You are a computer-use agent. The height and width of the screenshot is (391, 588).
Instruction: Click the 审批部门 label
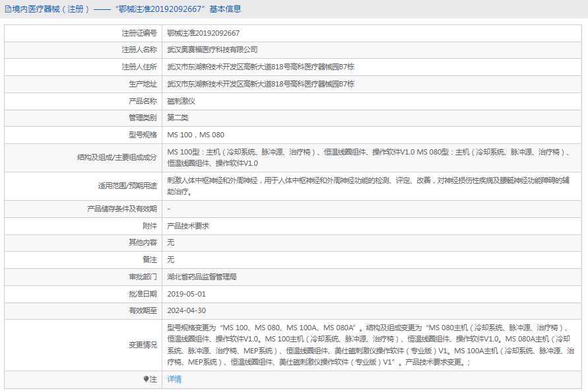point(143,277)
